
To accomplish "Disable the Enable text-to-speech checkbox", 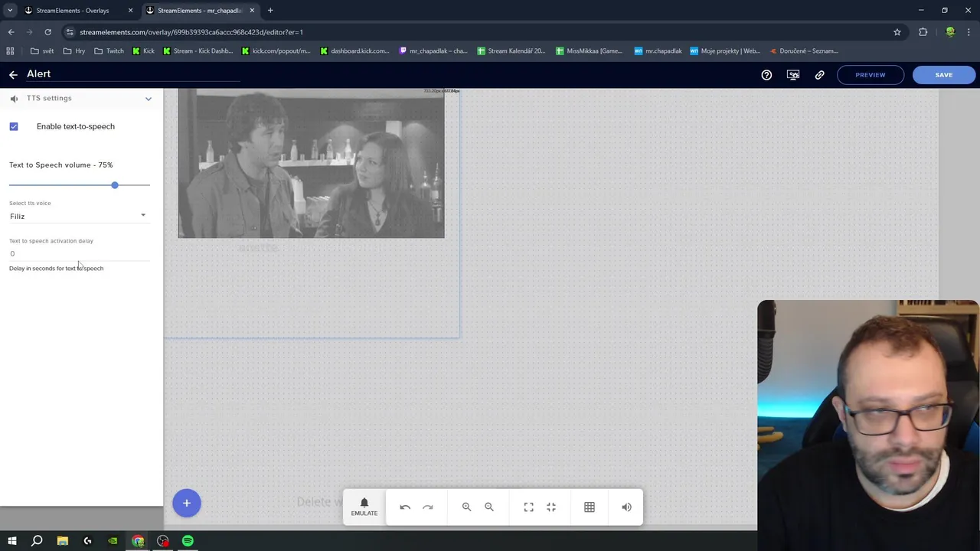I will pos(14,126).
